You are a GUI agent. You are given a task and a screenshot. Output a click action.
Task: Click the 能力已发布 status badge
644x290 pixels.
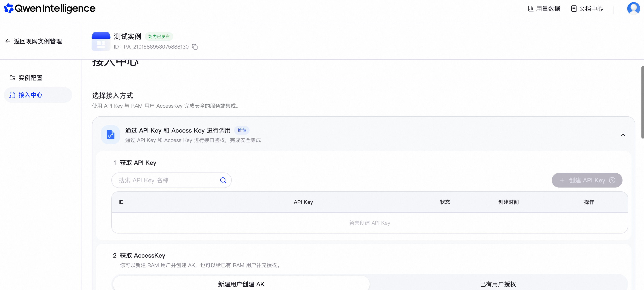[159, 37]
